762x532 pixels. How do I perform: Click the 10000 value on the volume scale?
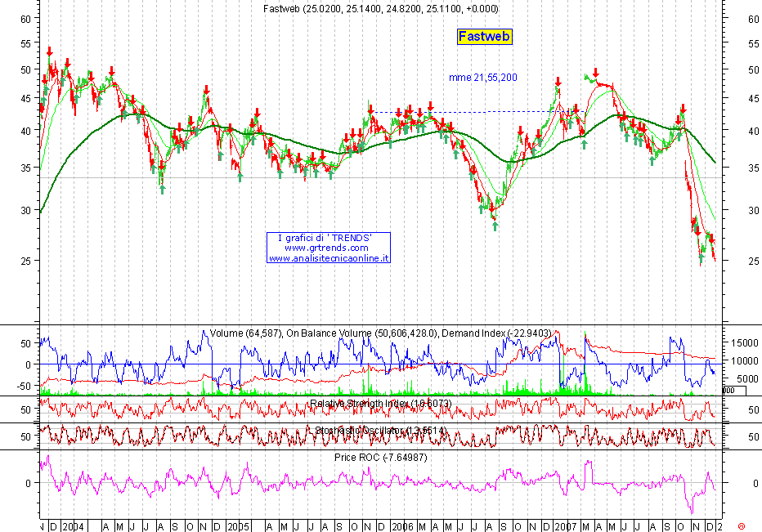744,361
